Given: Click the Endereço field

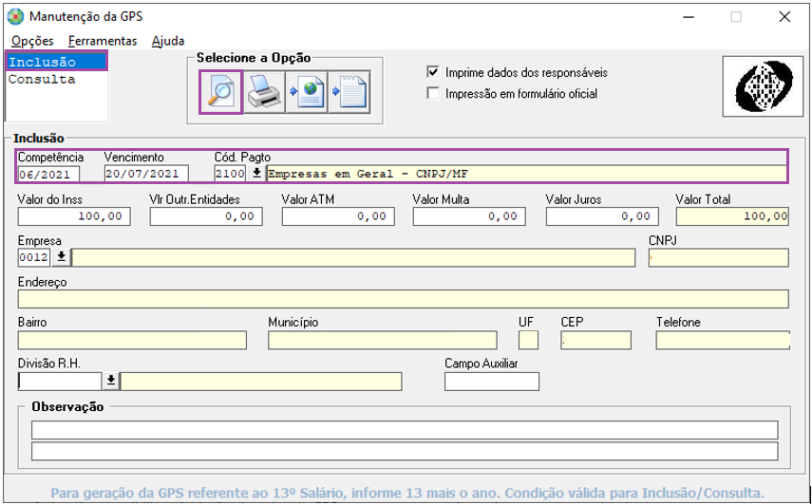Looking at the screenshot, I should (404, 299).
